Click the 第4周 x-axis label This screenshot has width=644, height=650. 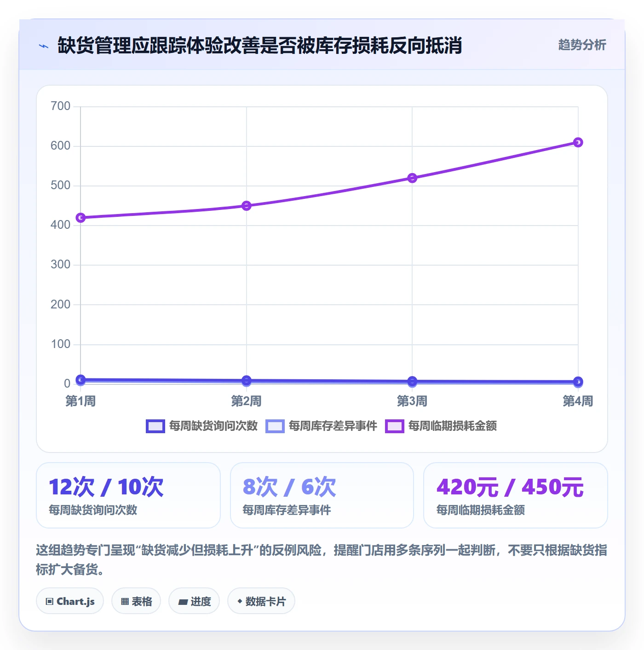(578, 401)
